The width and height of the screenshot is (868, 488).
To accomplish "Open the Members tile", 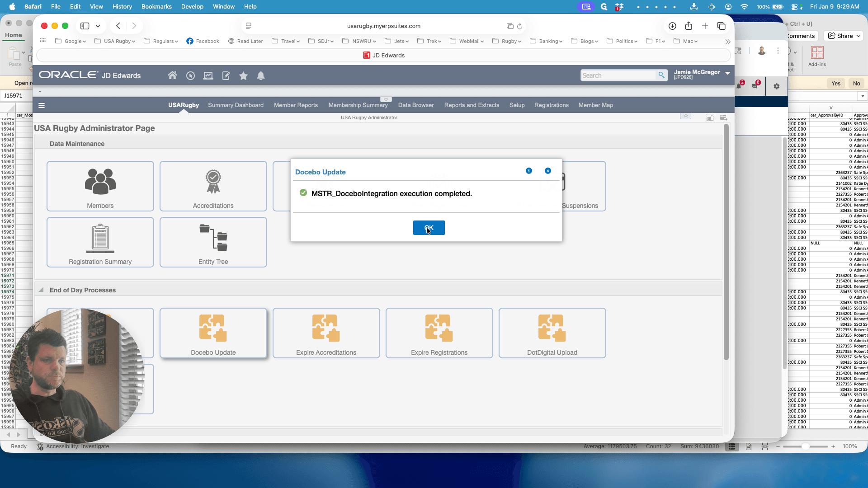I will [x=100, y=186].
